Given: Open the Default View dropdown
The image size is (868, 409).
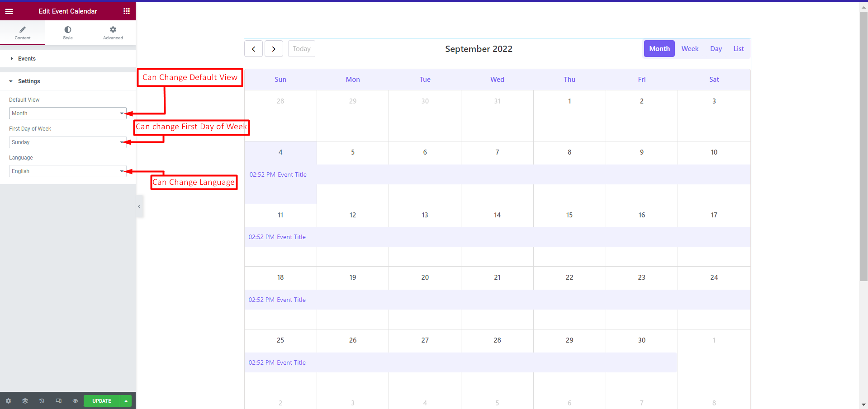Looking at the screenshot, I should (x=67, y=113).
